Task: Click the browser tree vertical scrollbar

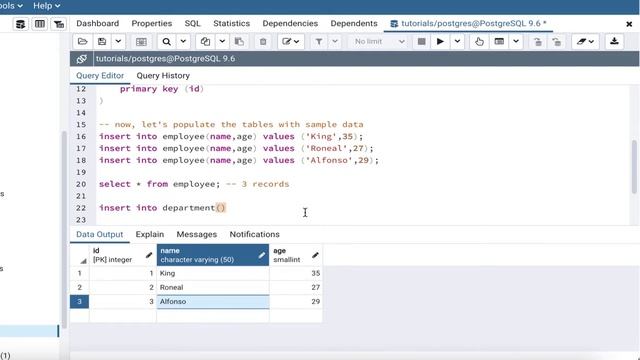Action: [64, 229]
